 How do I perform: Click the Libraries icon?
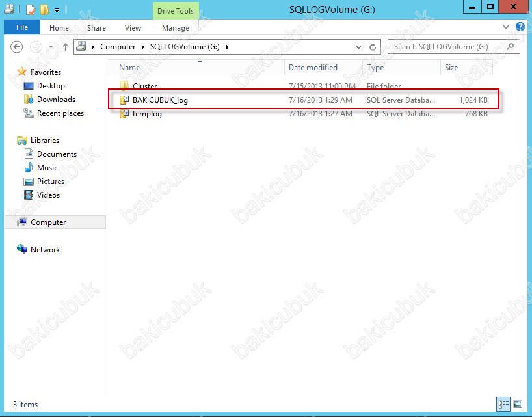22,140
